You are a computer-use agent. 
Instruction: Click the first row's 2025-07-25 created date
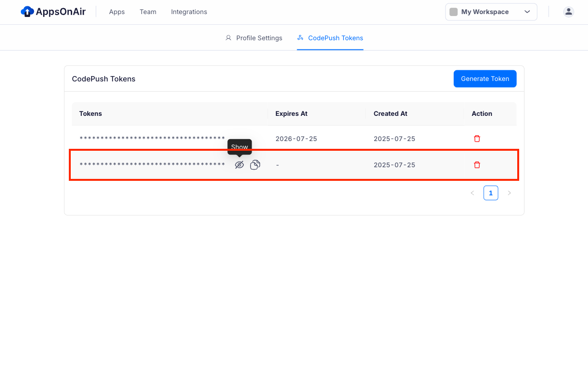pos(395,139)
